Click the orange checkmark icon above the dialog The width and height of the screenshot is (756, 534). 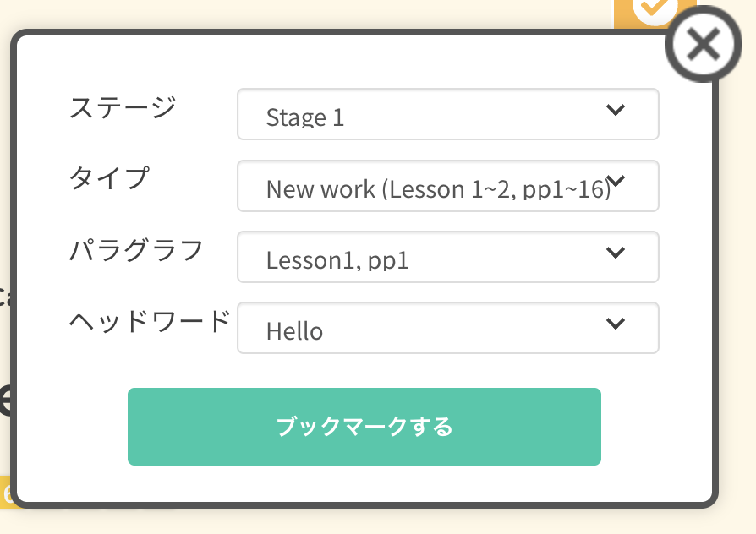[x=655, y=11]
